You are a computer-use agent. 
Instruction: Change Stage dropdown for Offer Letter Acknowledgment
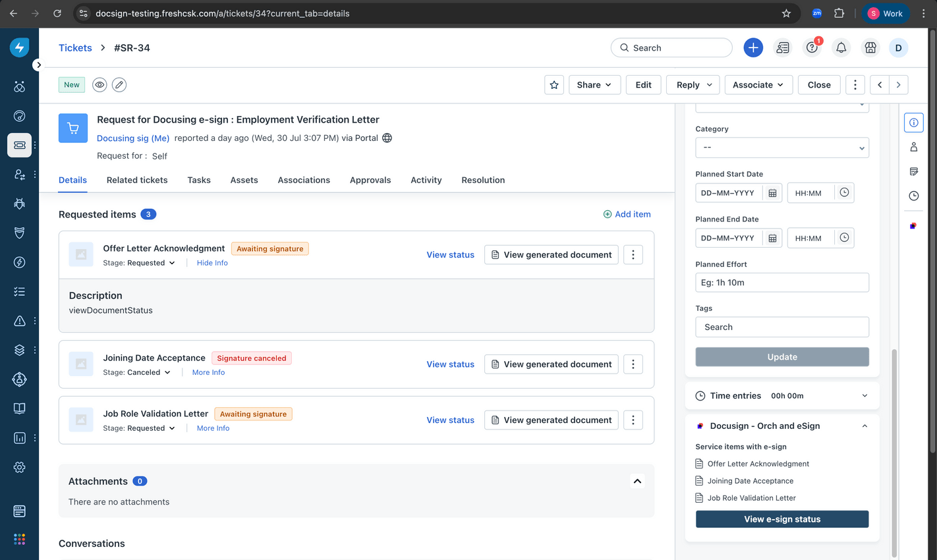point(139,263)
